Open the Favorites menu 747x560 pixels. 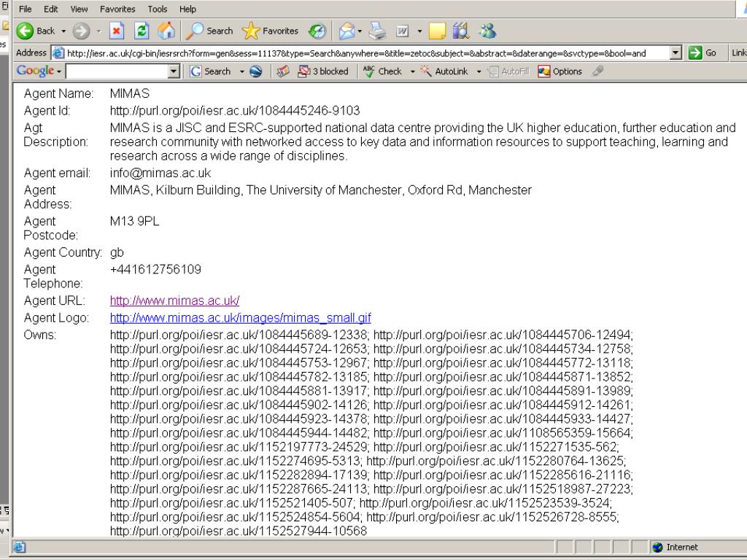point(117,9)
